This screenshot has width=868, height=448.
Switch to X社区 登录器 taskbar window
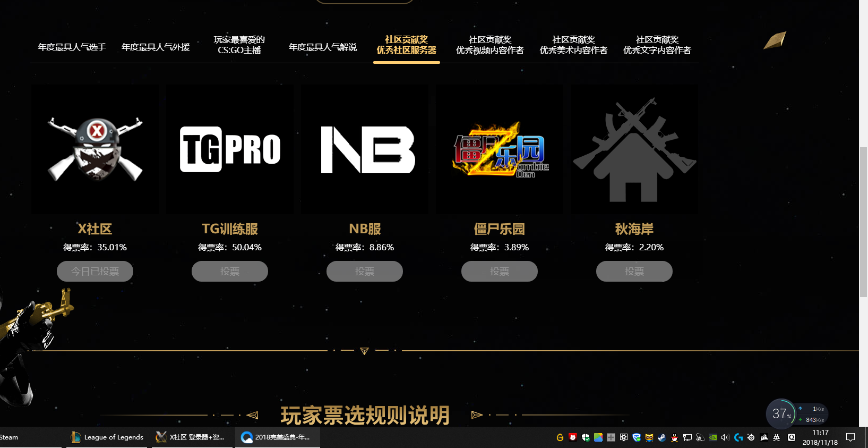click(192, 437)
